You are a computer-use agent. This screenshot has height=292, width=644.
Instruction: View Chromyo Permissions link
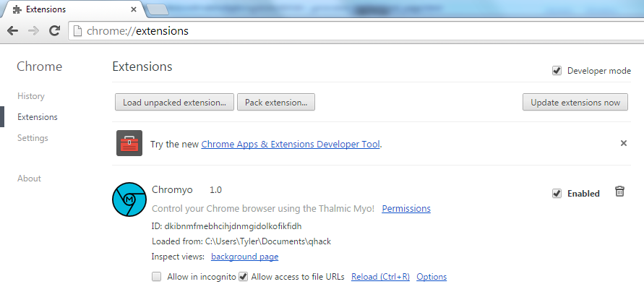point(406,209)
